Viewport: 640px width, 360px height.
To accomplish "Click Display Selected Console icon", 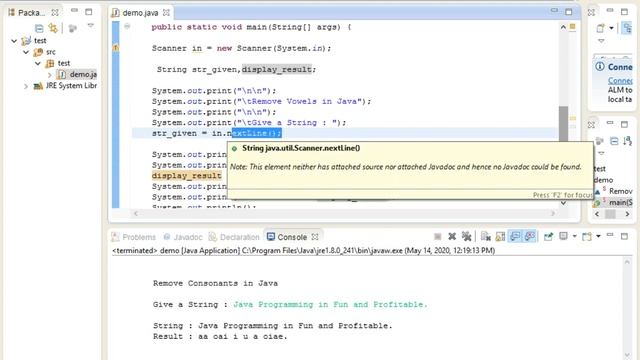I will [563, 236].
